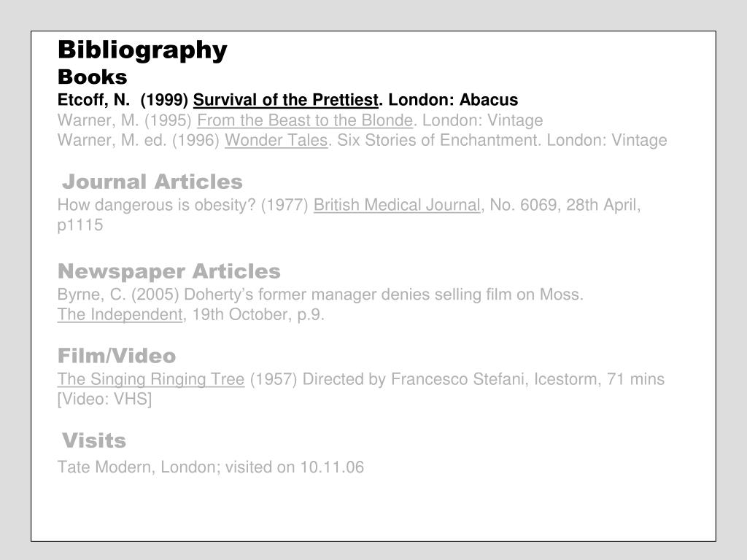Click the Film/Video section heading
The image size is (747, 560).
117,356
